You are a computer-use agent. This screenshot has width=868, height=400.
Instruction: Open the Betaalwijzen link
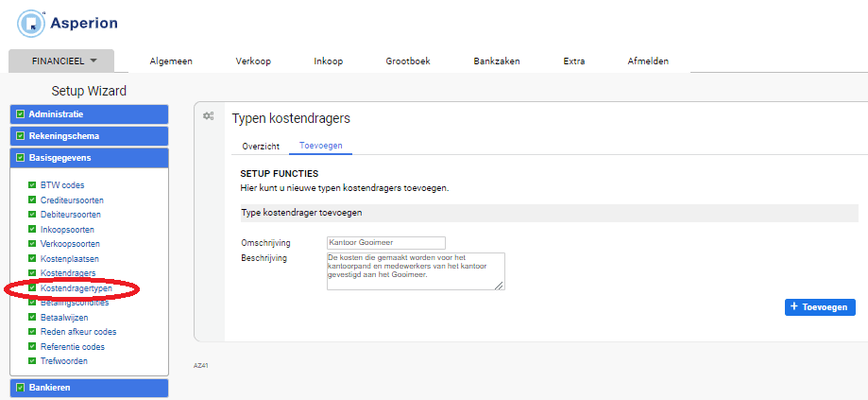64,318
